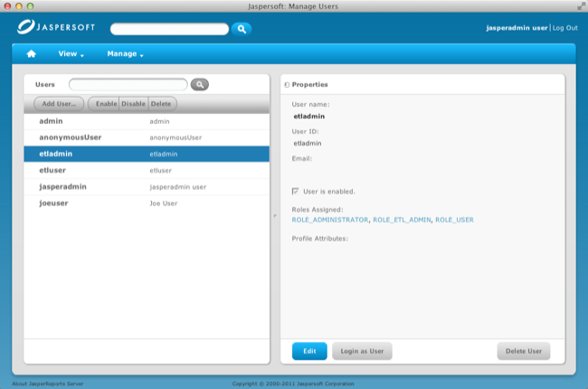Screen dimensions: 588x389
Task: Select the anonymousUser row
Action: pos(147,138)
